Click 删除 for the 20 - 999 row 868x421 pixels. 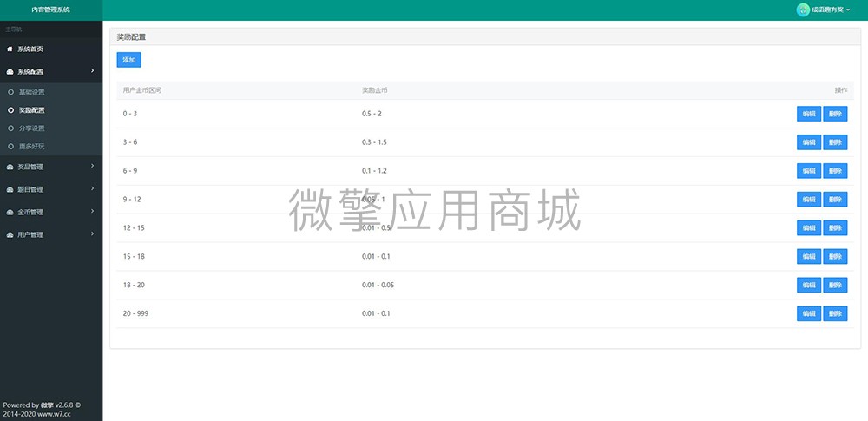835,313
